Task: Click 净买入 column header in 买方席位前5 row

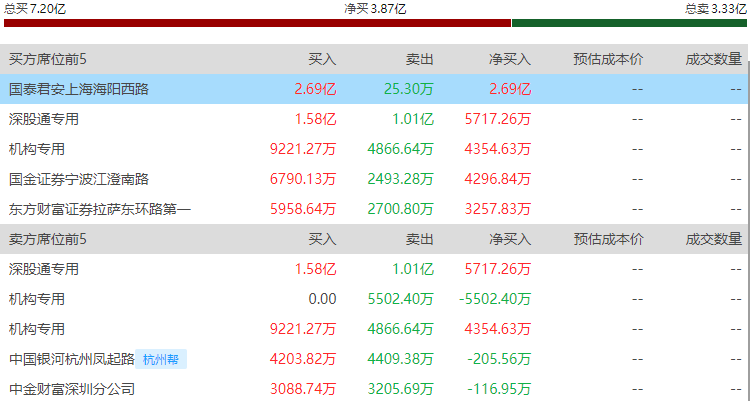Action: 510,59
